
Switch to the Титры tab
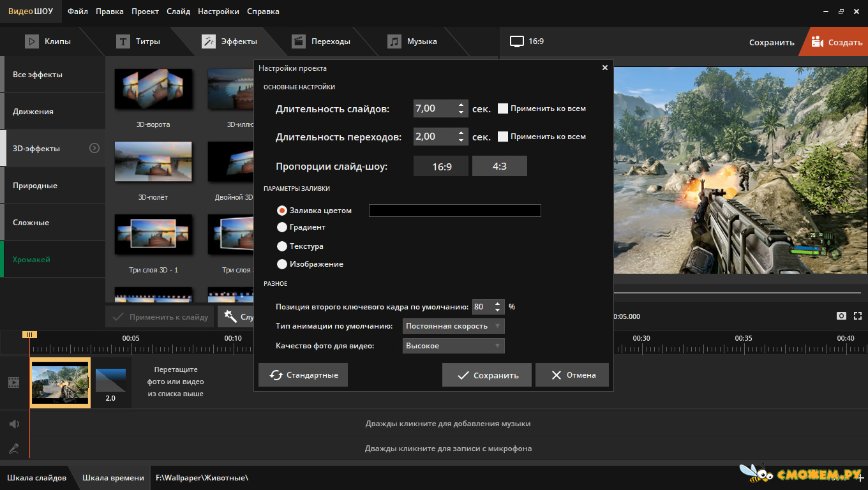(138, 41)
